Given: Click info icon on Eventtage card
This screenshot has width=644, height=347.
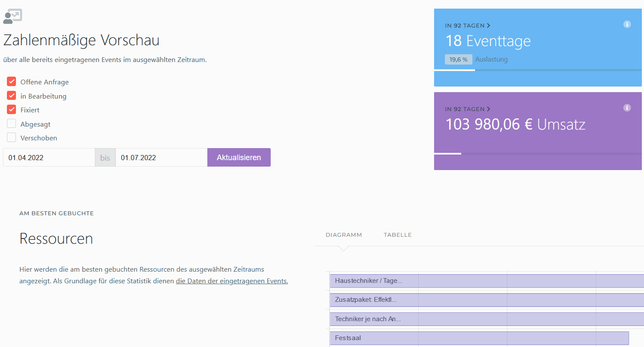Looking at the screenshot, I should tap(627, 25).
